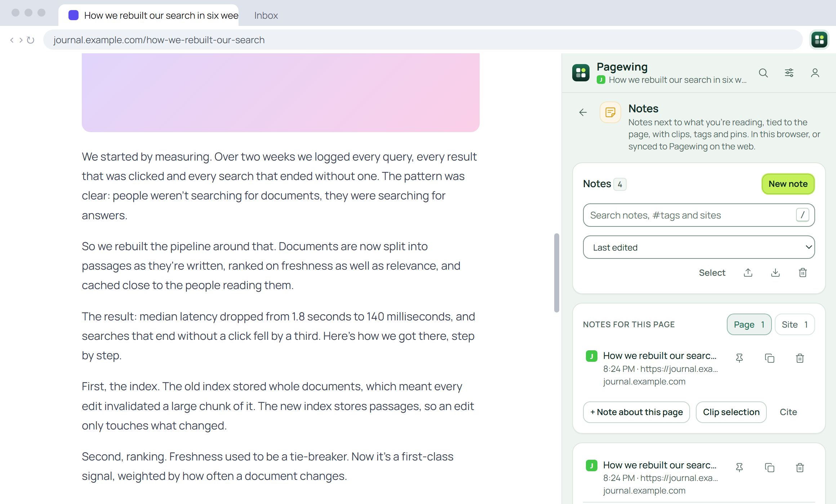The height and width of the screenshot is (504, 836).
Task: Click the Notes count badge showing 4
Action: tap(620, 184)
